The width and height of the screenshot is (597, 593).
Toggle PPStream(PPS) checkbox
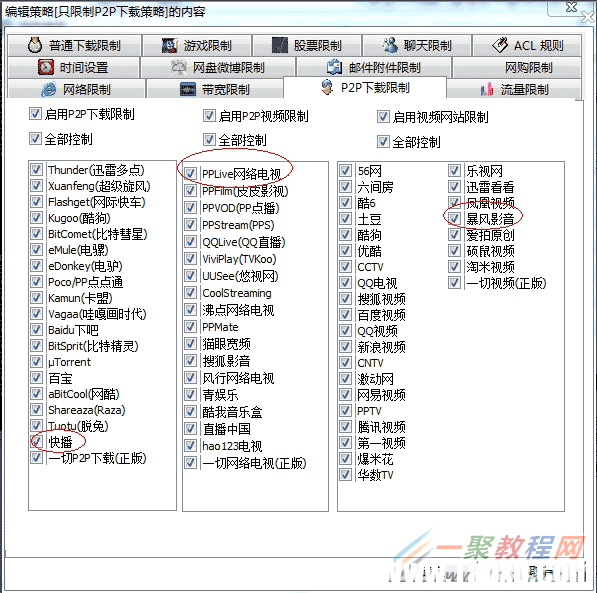click(x=190, y=225)
